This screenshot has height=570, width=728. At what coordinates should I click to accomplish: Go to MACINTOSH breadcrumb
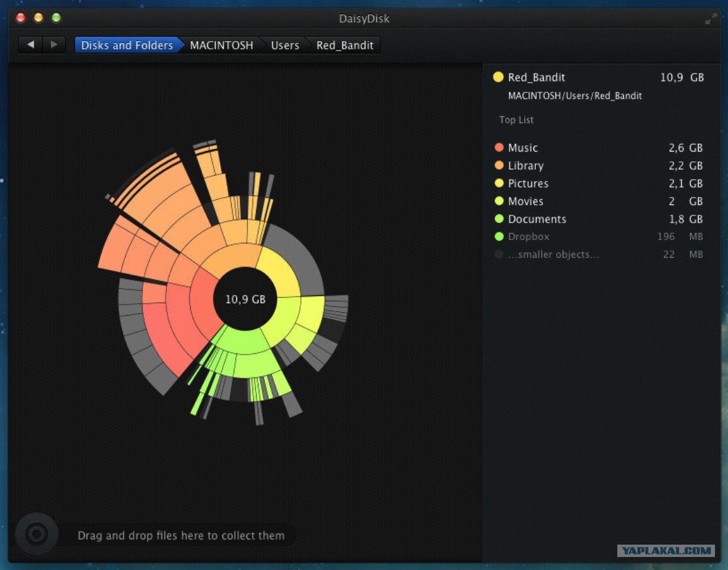tap(221, 45)
